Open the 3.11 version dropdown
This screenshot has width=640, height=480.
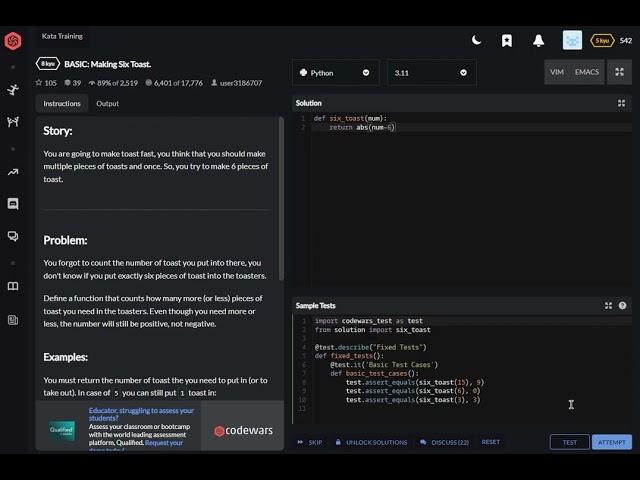(x=431, y=73)
